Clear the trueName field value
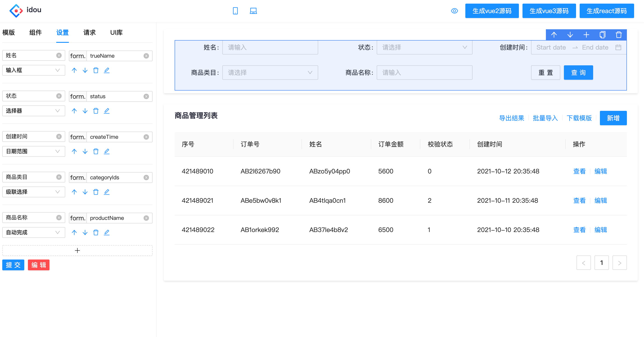Screen dimensions: 644x337 [146, 56]
